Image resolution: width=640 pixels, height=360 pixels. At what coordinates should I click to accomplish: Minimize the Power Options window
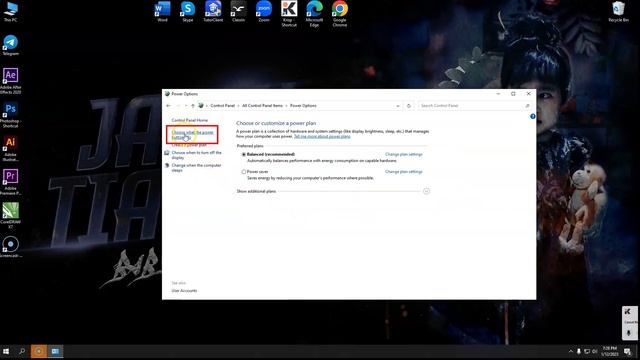(x=498, y=94)
